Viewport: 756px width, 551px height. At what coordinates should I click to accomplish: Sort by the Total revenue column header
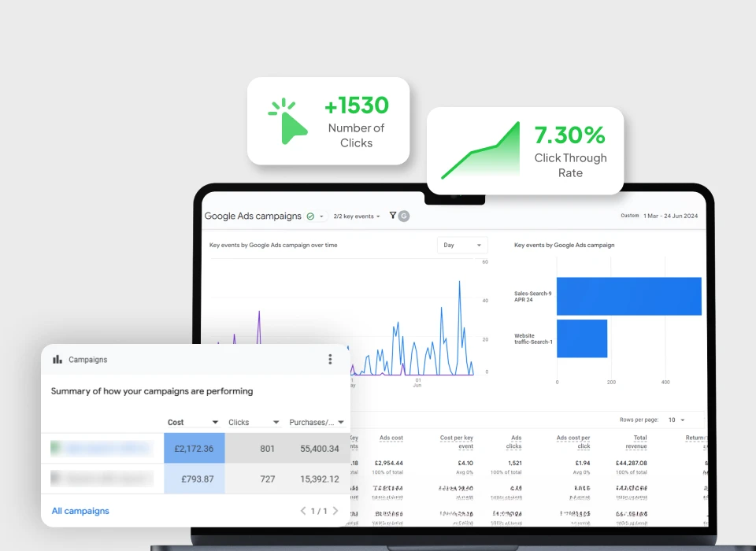[636, 442]
